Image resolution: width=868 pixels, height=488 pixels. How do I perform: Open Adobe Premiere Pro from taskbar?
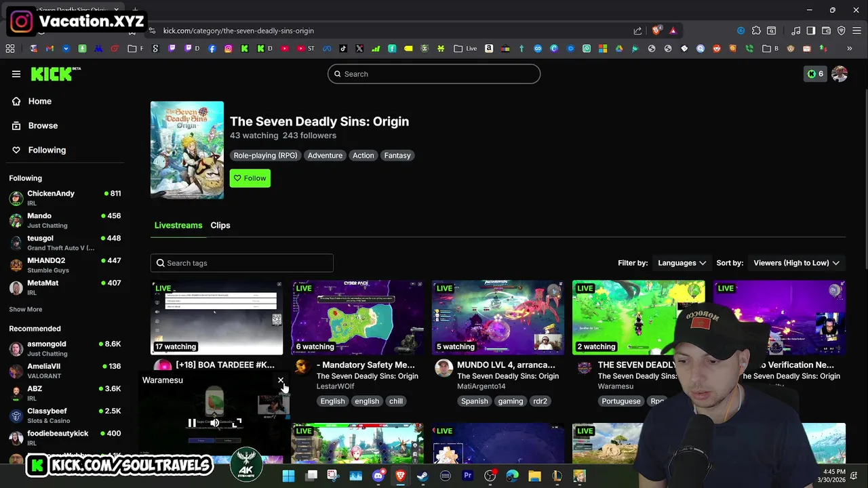(x=467, y=476)
